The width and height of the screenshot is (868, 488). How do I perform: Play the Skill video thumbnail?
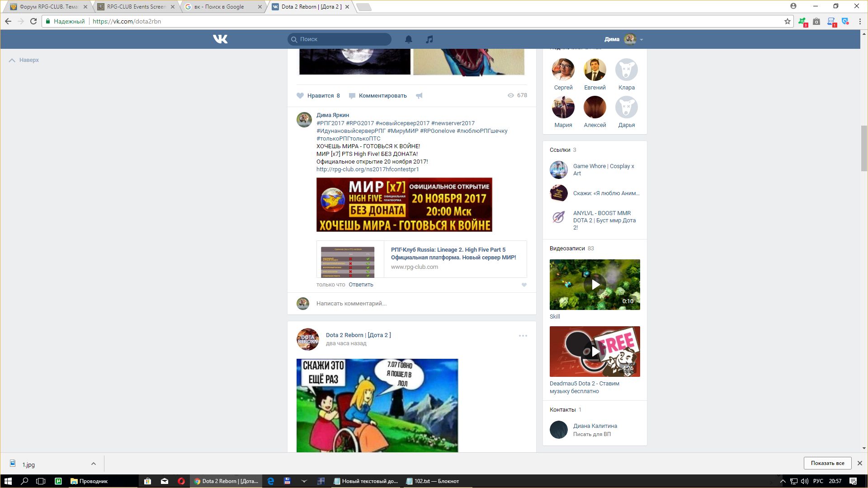coord(595,285)
